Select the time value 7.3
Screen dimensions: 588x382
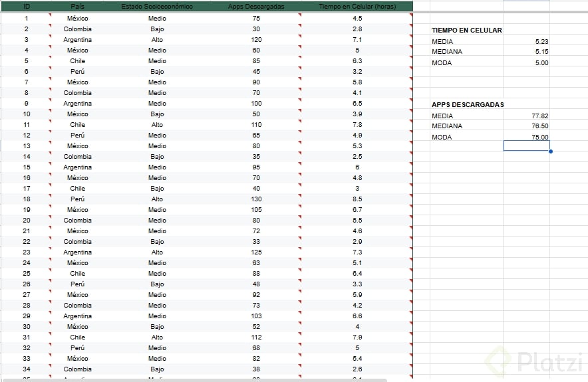[x=357, y=252]
